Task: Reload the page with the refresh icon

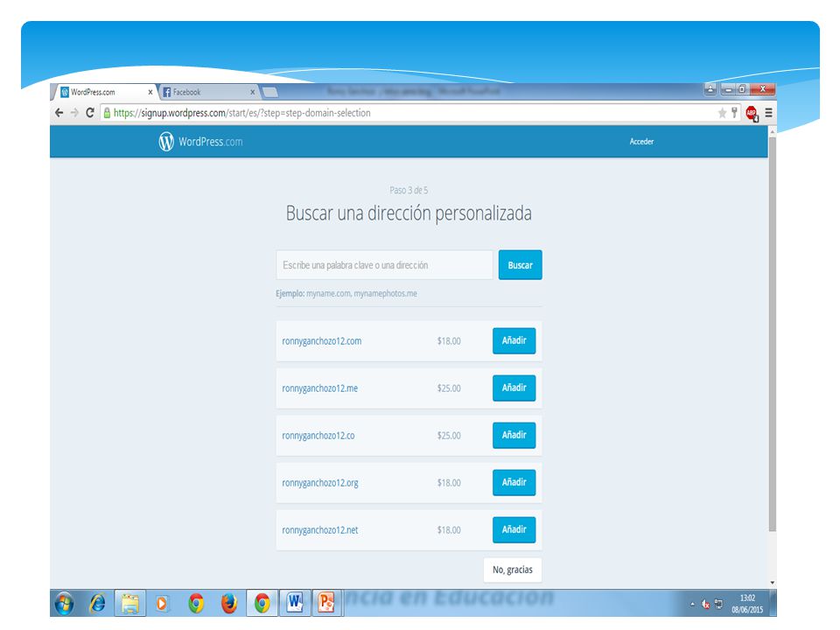Action: (x=89, y=113)
